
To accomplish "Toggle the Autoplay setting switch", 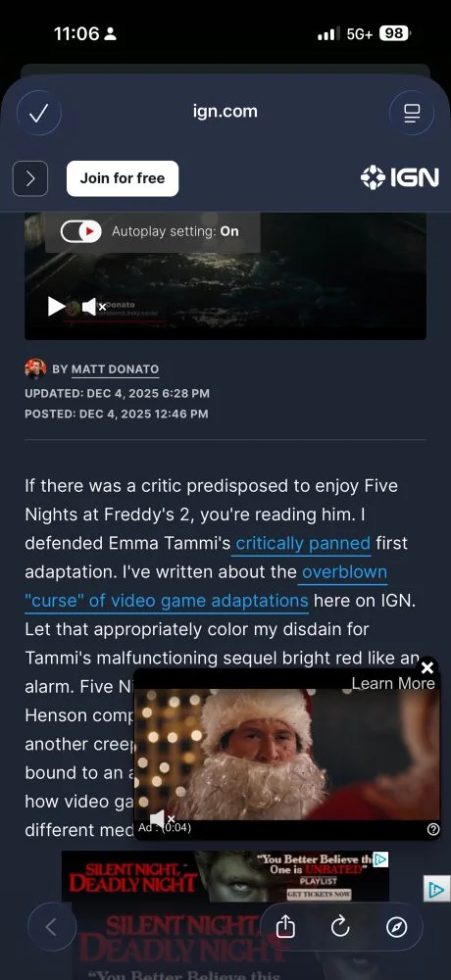I will pos(80,231).
